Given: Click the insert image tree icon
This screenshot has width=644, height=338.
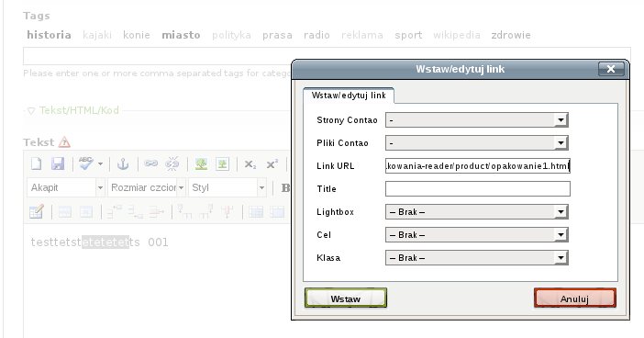Looking at the screenshot, I should click(x=201, y=164).
